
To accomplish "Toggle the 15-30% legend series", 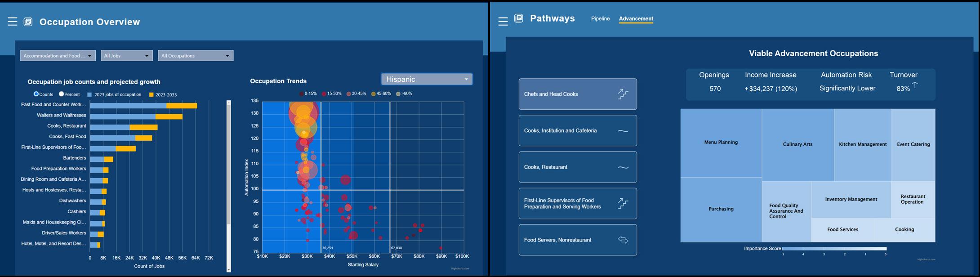I will 332,94.
